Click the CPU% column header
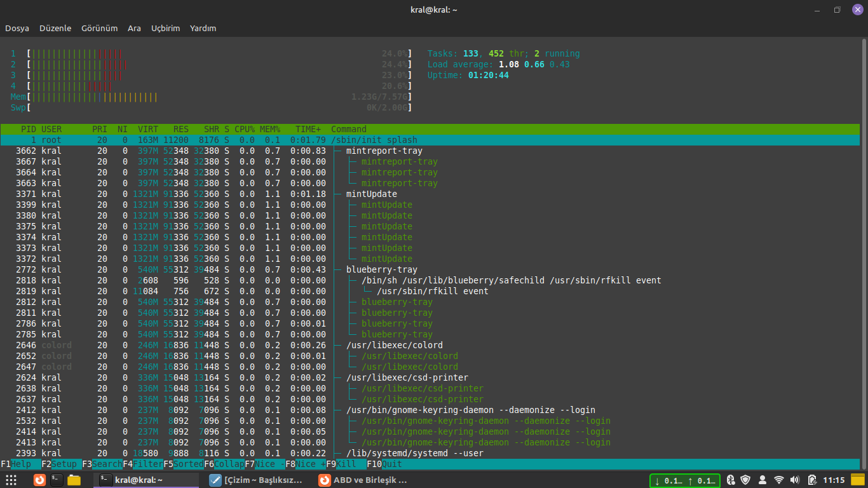The height and width of the screenshot is (488, 868). [244, 129]
